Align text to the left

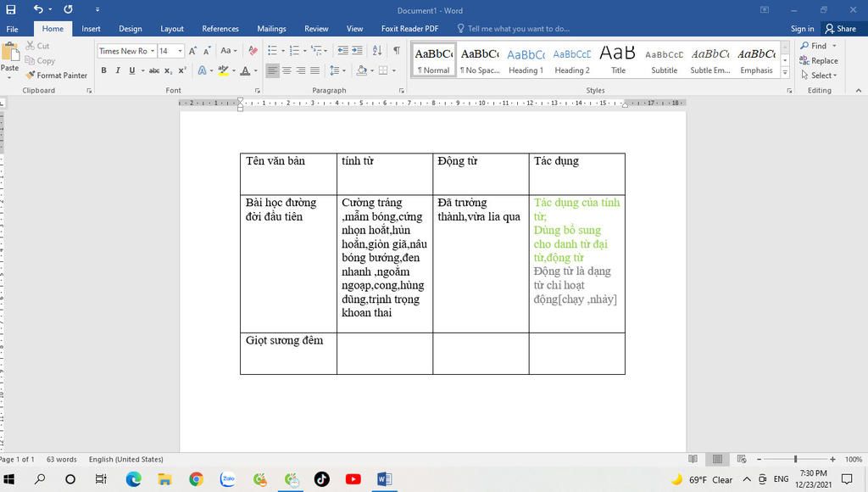pos(272,70)
